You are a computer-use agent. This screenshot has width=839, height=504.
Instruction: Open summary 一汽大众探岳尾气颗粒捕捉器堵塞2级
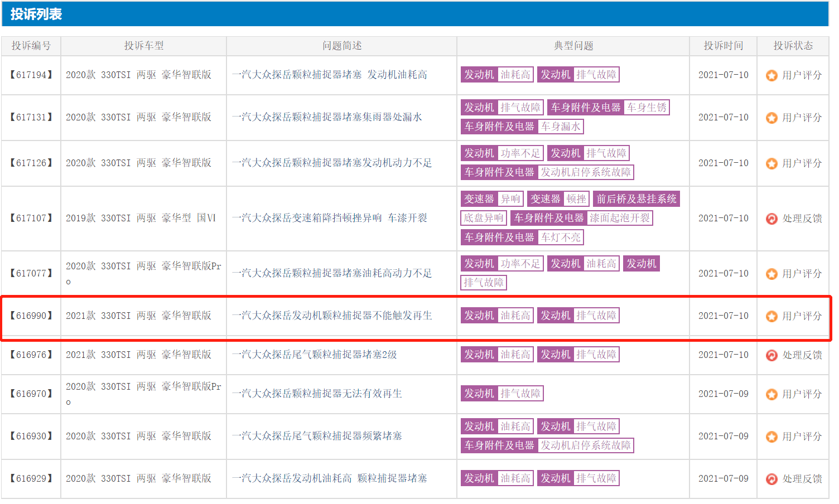(x=315, y=355)
